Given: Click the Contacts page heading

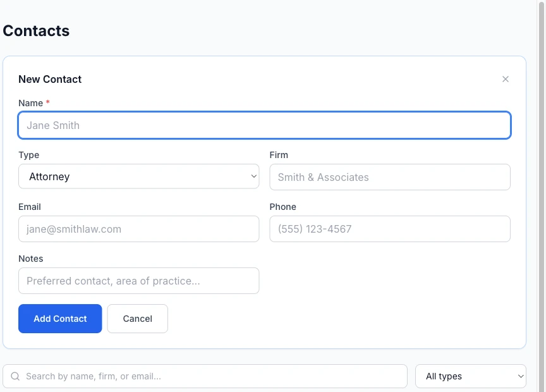Looking at the screenshot, I should tap(36, 30).
